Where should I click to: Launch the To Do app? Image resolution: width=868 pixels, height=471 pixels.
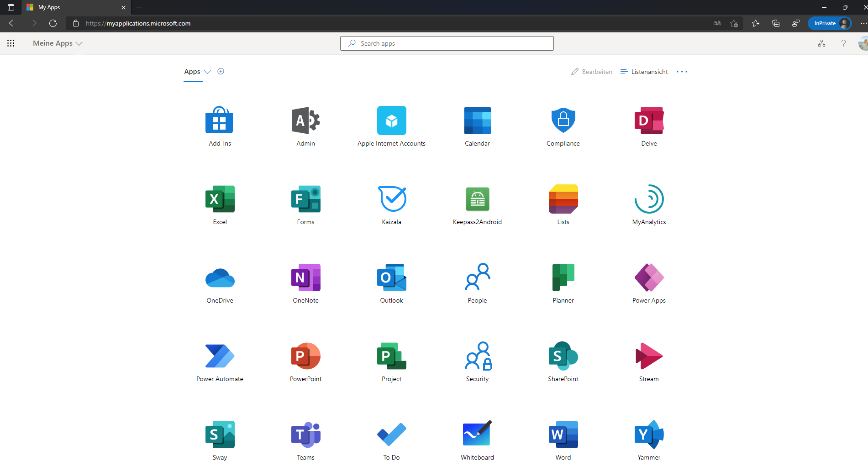pos(391,434)
